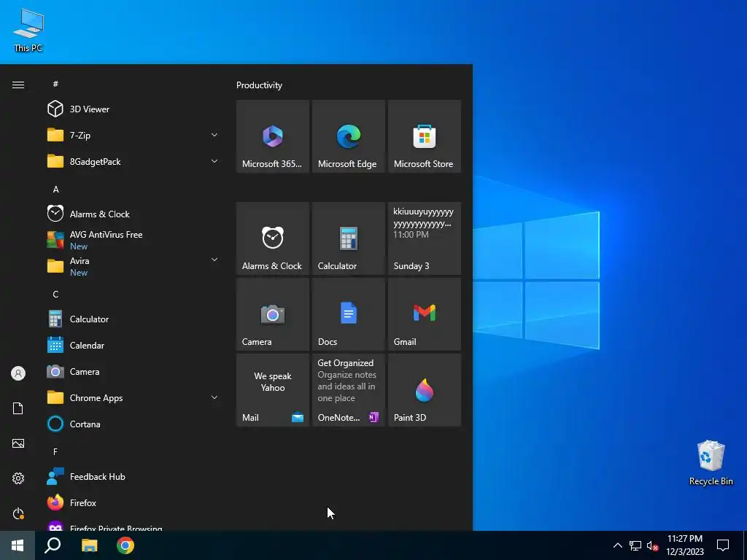Show hidden system tray icons
Image resolution: width=747 pixels, height=560 pixels.
pos(617,545)
